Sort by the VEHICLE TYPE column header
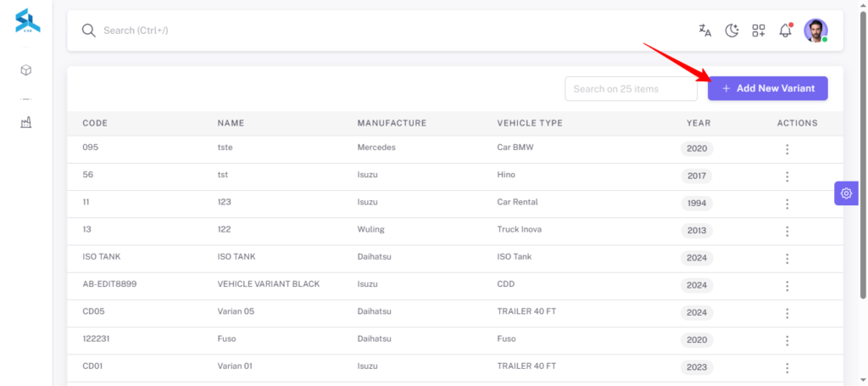Screen dimensions: 868x386 (530, 123)
